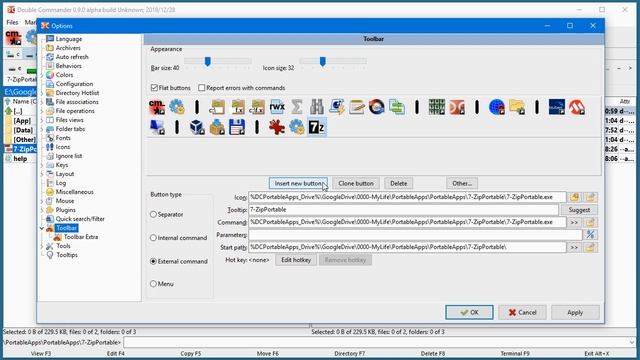Select the sigma sum toolbar icon

click(x=297, y=107)
